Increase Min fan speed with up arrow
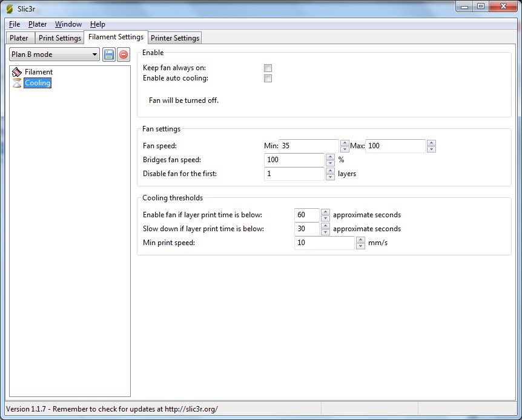 tap(345, 143)
